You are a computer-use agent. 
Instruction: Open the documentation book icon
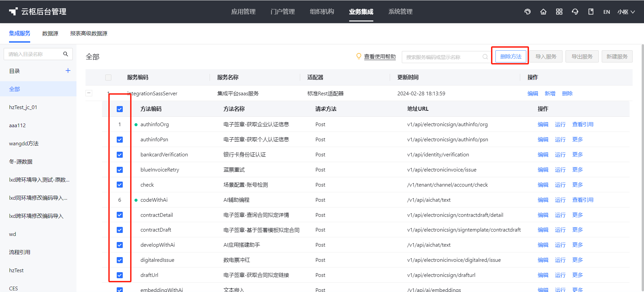(591, 12)
